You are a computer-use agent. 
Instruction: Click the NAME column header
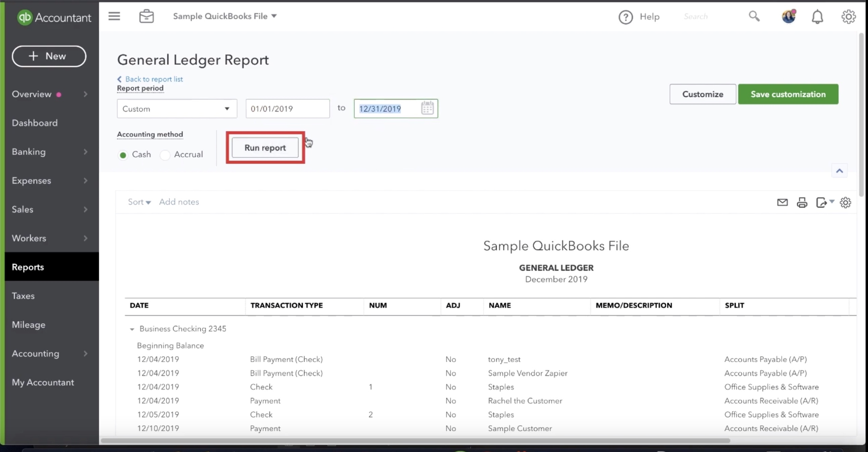click(x=499, y=305)
